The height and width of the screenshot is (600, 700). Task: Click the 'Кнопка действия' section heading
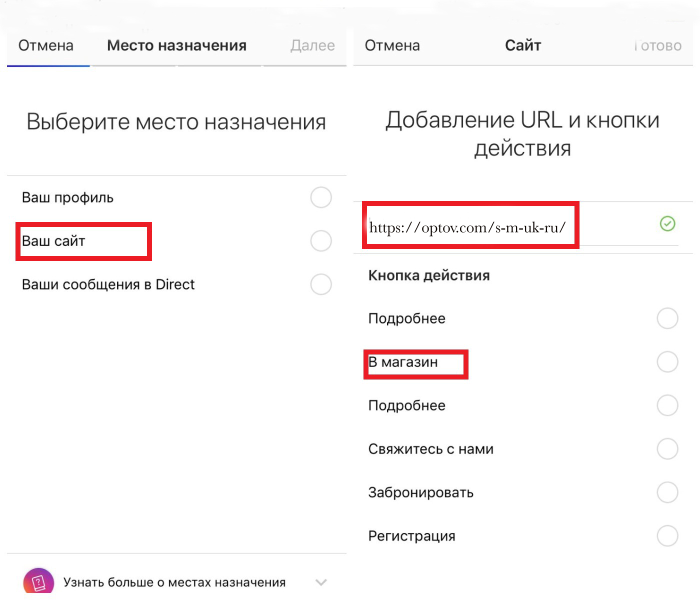(x=429, y=275)
